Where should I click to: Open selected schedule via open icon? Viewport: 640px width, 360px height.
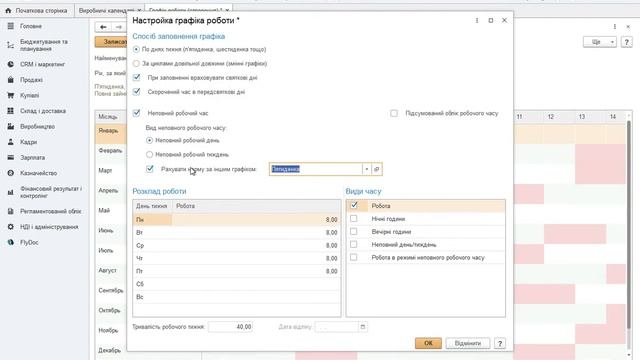tap(377, 169)
